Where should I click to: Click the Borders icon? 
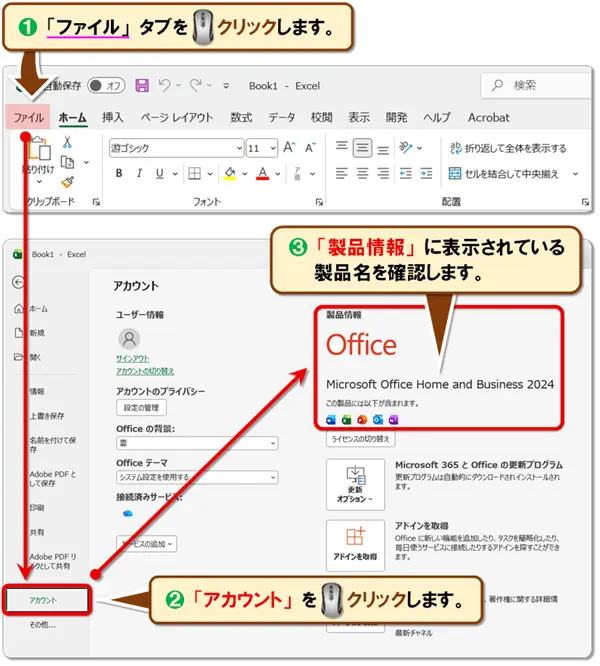point(194,173)
